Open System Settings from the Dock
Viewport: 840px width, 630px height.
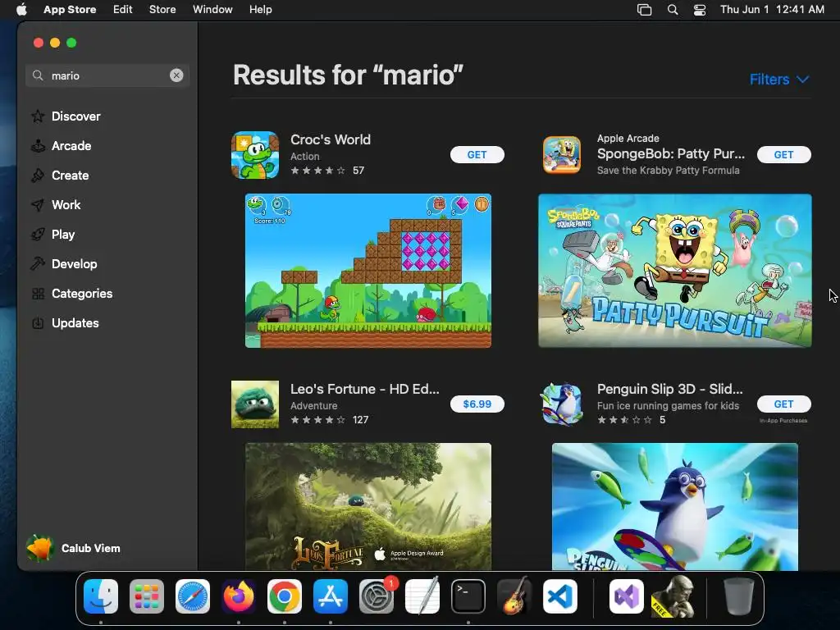[x=377, y=596]
